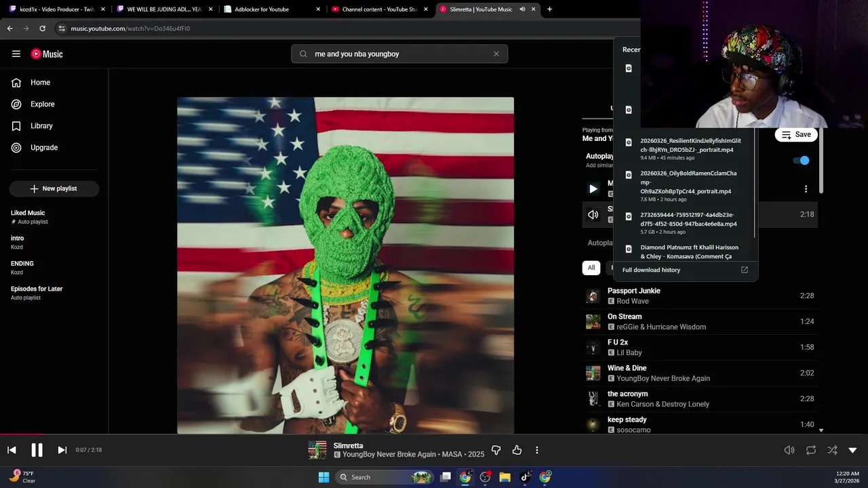This screenshot has height=488, width=868.
Task: Open File Explorer from the taskbar
Action: tap(505, 477)
